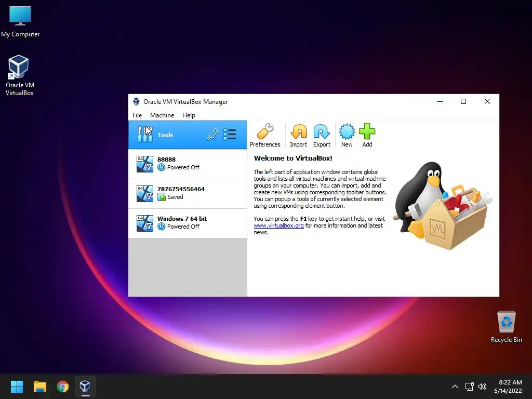The width and height of the screenshot is (532, 399).
Task: Click the Tools label in sidebar
Action: click(x=165, y=135)
